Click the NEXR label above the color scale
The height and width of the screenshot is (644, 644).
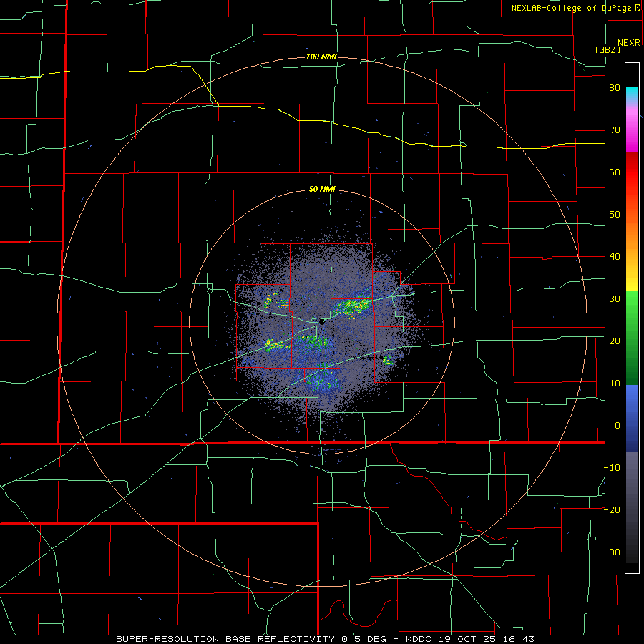click(629, 43)
